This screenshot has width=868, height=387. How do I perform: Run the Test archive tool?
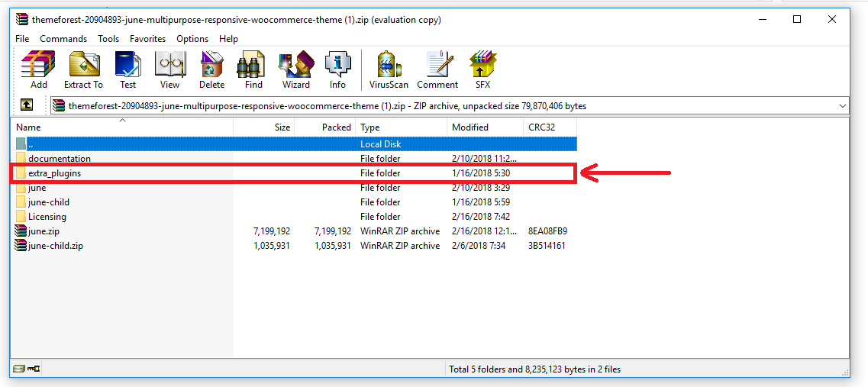click(x=128, y=69)
